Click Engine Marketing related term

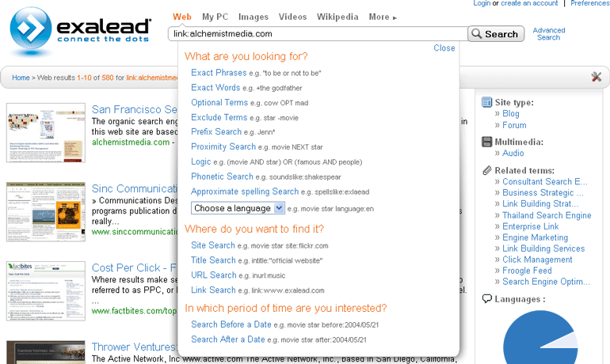[x=535, y=237]
